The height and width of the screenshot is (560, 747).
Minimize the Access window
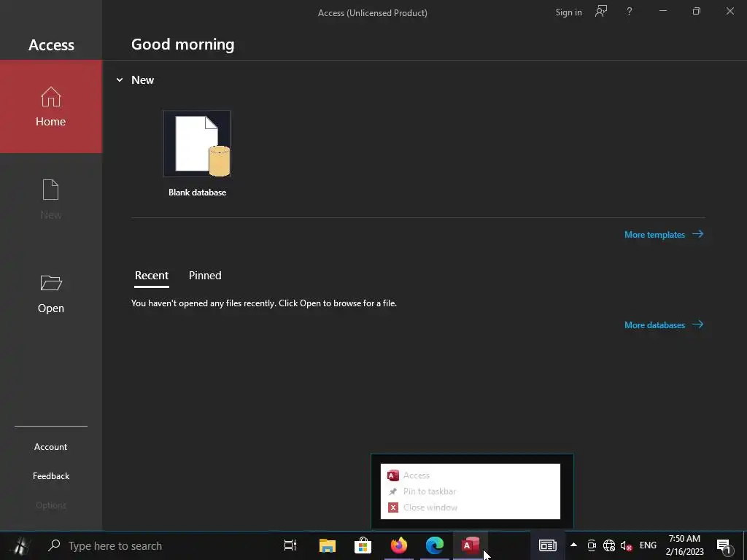(662, 11)
